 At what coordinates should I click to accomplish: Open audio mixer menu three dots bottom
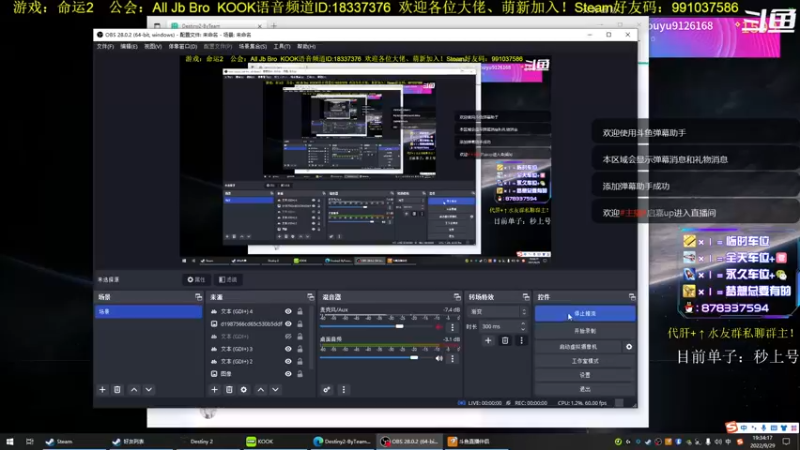point(343,390)
